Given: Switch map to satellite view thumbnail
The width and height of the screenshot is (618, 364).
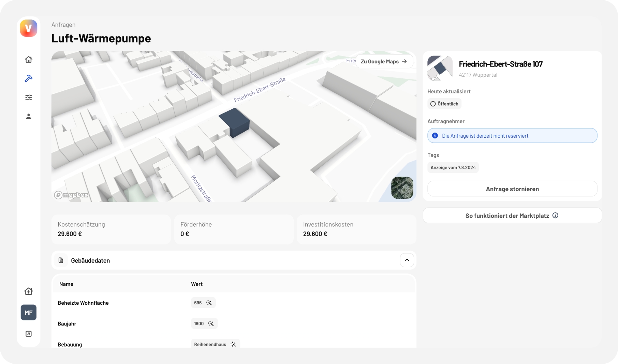Looking at the screenshot, I should click(402, 188).
